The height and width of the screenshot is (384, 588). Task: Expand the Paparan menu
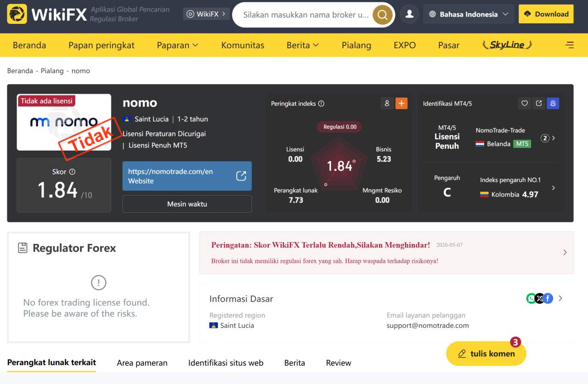[x=177, y=45]
